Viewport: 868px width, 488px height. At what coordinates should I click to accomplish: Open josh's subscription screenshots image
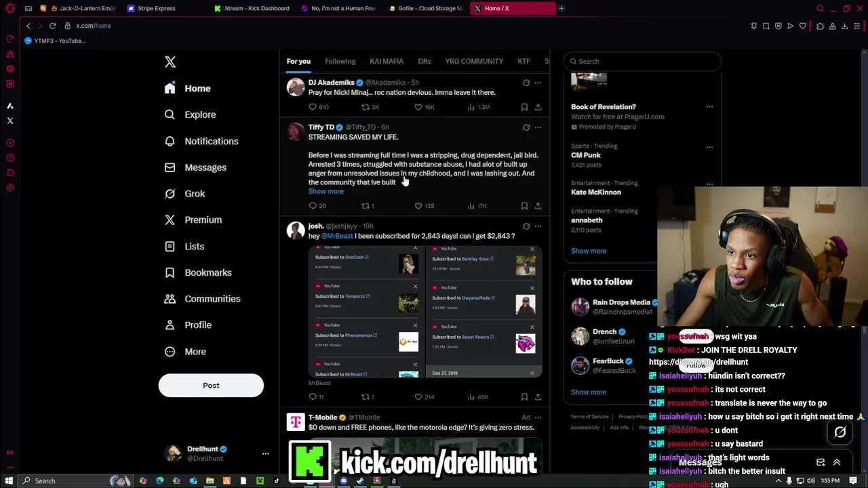click(x=425, y=312)
